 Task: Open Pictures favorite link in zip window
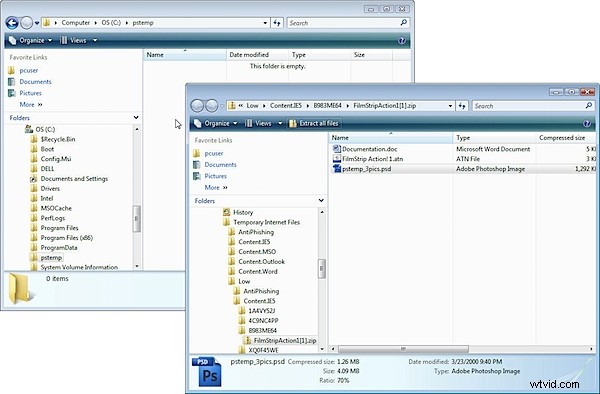pyautogui.click(x=215, y=176)
